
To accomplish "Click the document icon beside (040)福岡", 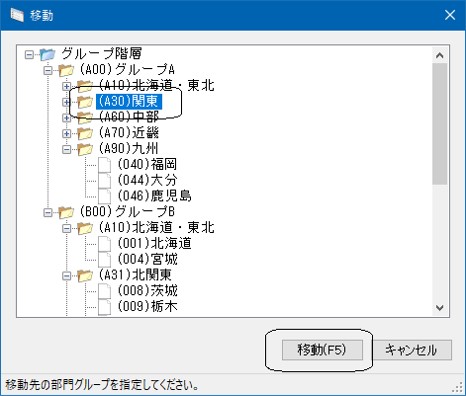I will (104, 165).
